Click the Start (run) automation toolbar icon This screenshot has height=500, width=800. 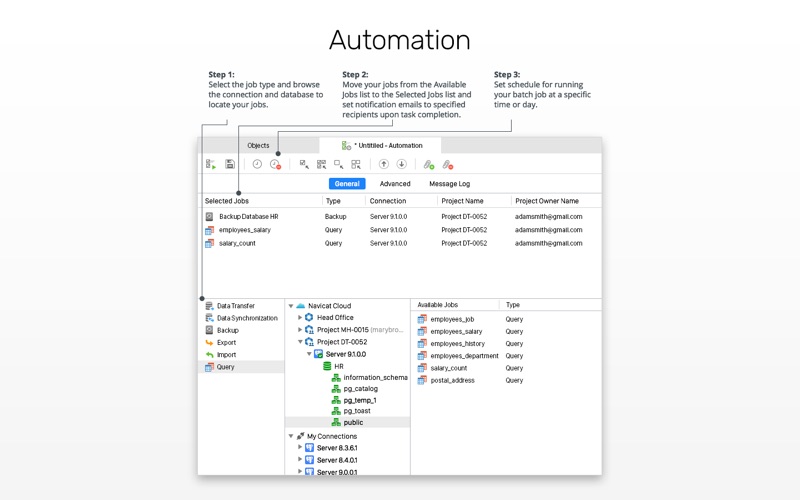[x=211, y=164]
